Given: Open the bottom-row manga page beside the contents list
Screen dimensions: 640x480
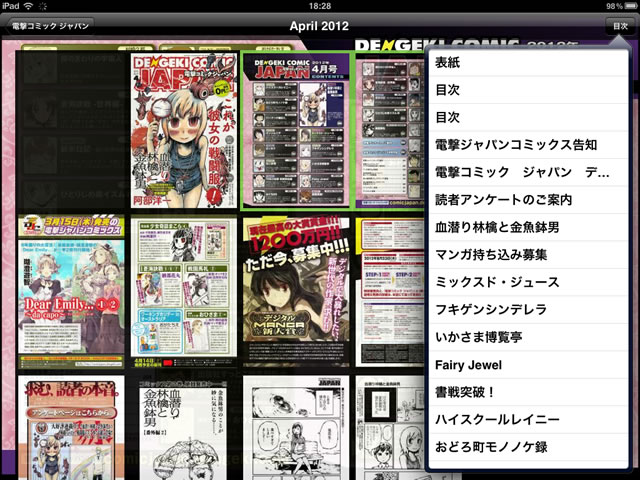Looking at the screenshot, I should (x=390, y=428).
